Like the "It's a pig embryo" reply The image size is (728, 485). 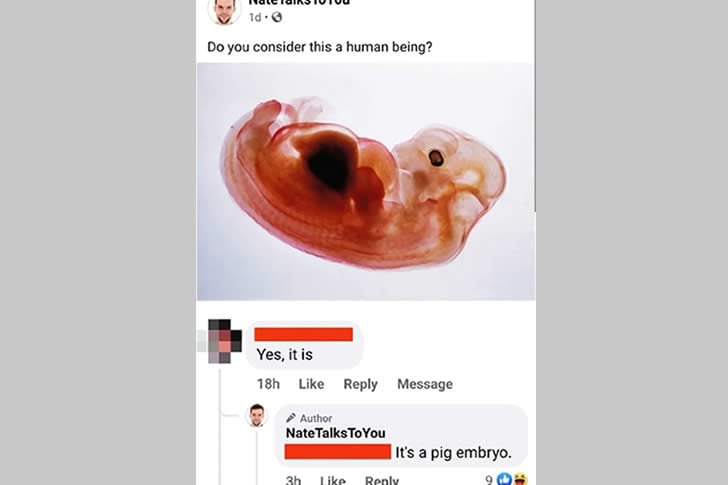(332, 480)
